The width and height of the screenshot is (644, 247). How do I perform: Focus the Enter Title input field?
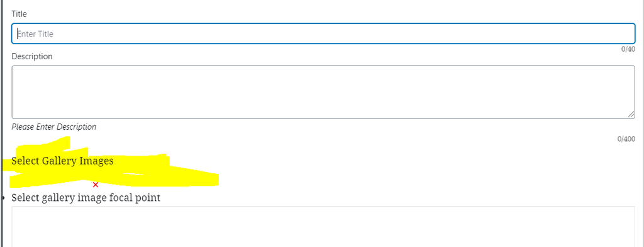coord(323,34)
